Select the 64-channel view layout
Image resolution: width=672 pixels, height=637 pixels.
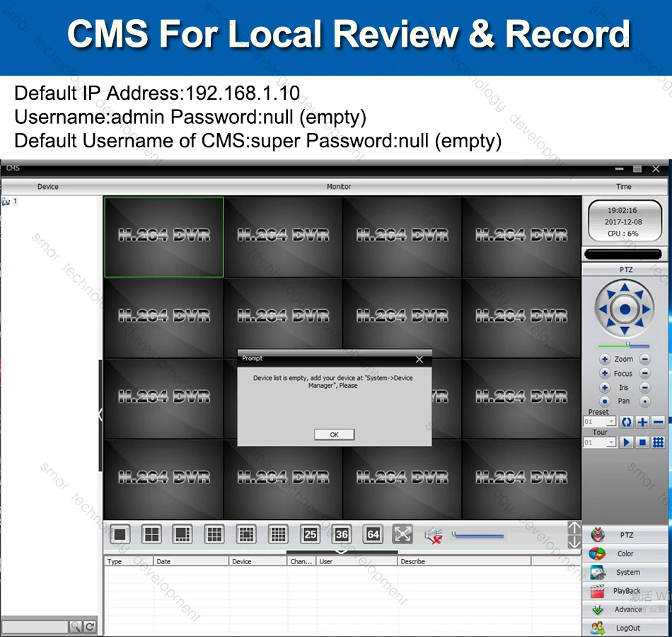[x=373, y=534]
